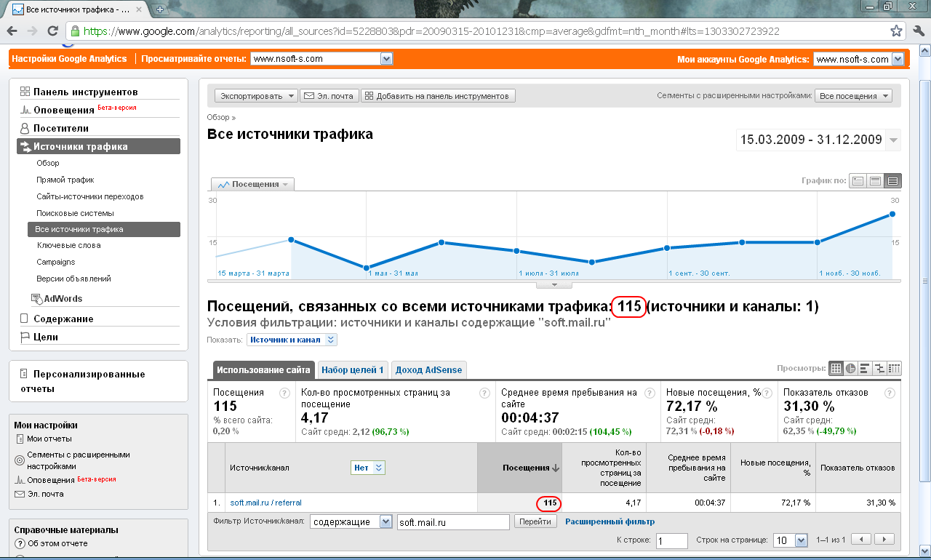
Task: Click Настройки Google Analytics link
Action: pyautogui.click(x=69, y=59)
